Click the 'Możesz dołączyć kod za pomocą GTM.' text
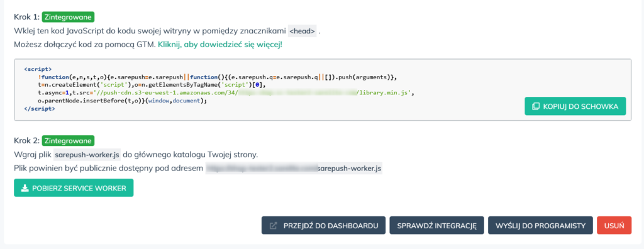The width and height of the screenshot is (644, 249). point(85,45)
